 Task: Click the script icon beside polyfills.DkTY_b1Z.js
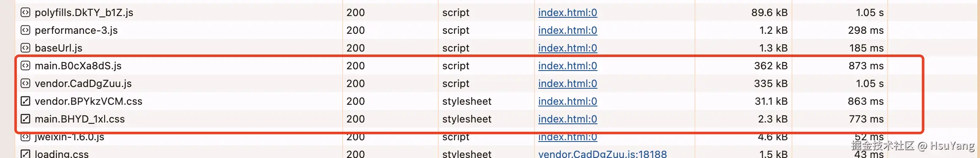tap(25, 12)
